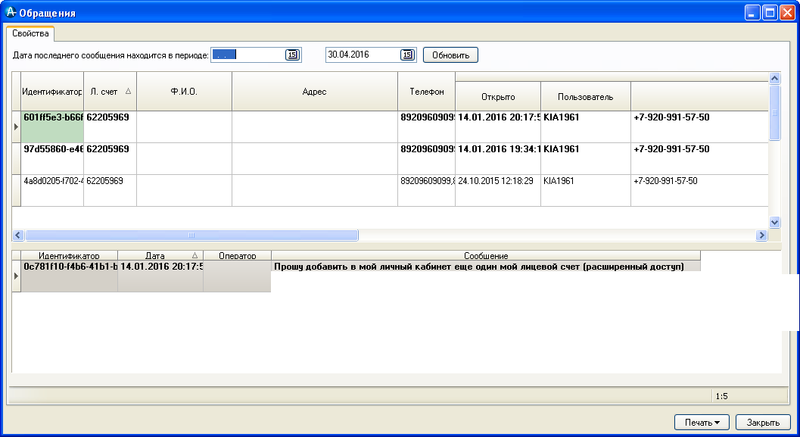Select the row with identifier 97d55860
This screenshot has height=437, width=800.
(52, 149)
